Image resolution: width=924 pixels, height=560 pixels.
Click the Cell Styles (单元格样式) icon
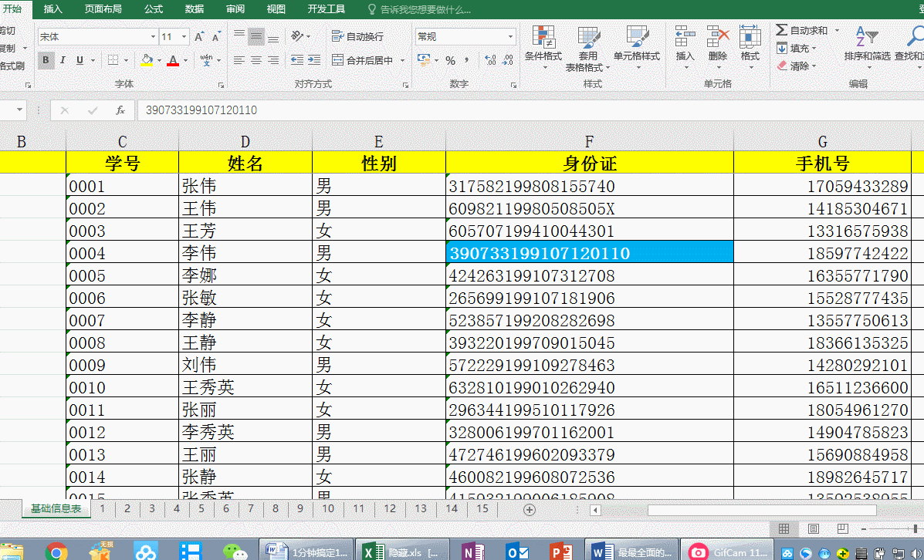636,38
